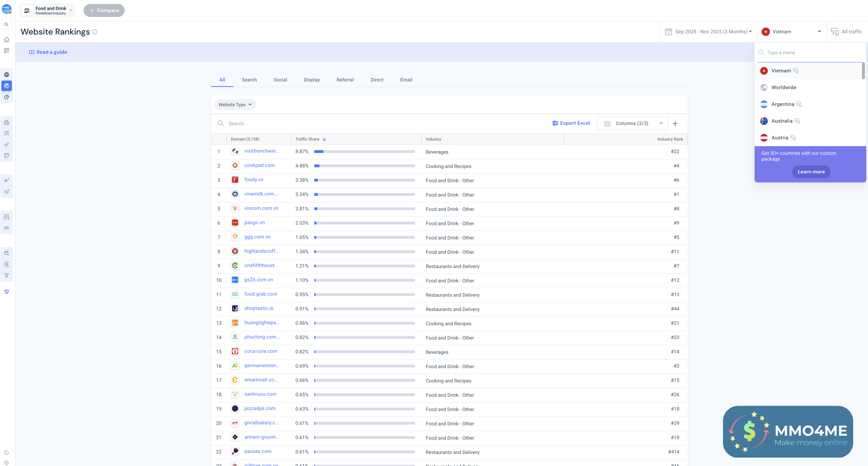Click the crown icon in sidebar
This screenshot has height=466, width=868.
[6, 291]
